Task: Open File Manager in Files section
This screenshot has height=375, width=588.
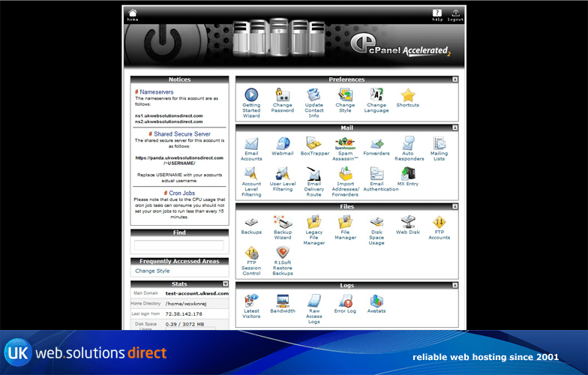Action: [x=345, y=223]
